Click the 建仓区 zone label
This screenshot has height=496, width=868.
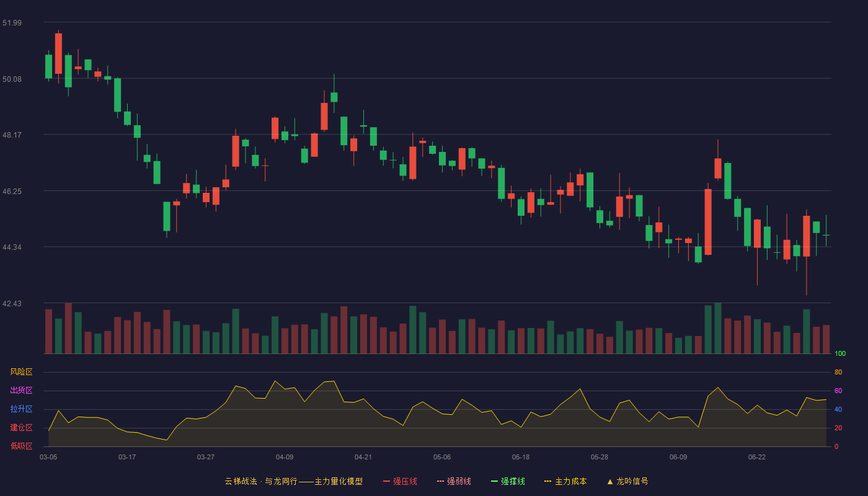tap(21, 428)
